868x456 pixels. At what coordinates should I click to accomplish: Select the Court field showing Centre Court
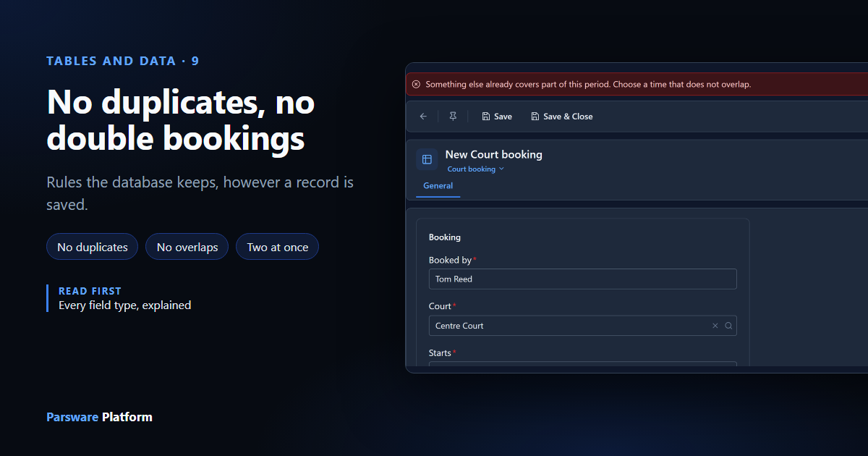pyautogui.click(x=583, y=326)
